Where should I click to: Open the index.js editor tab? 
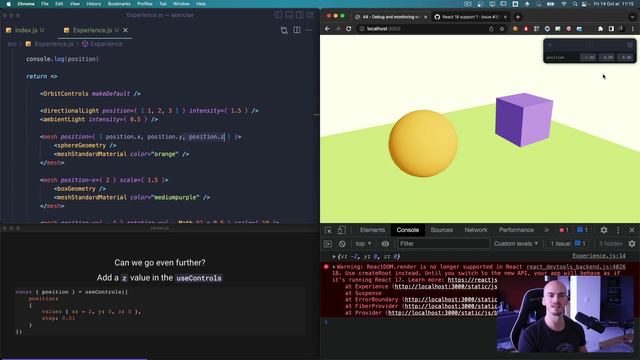pos(25,30)
